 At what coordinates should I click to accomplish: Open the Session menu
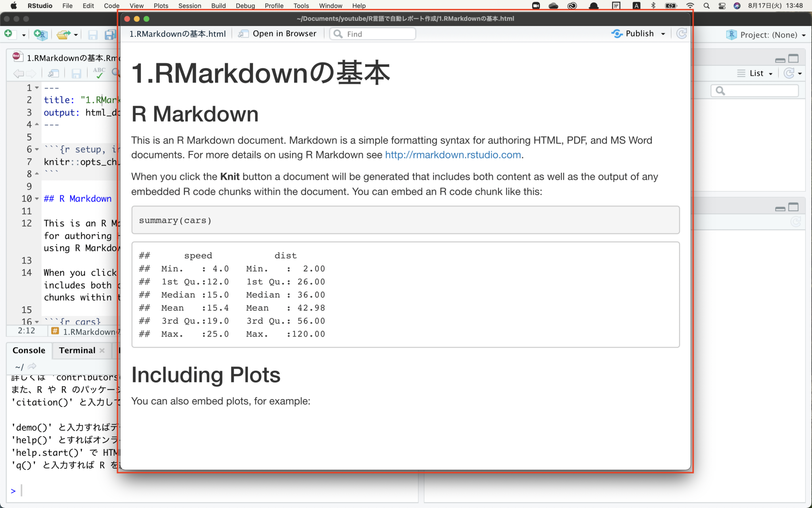[x=190, y=6]
